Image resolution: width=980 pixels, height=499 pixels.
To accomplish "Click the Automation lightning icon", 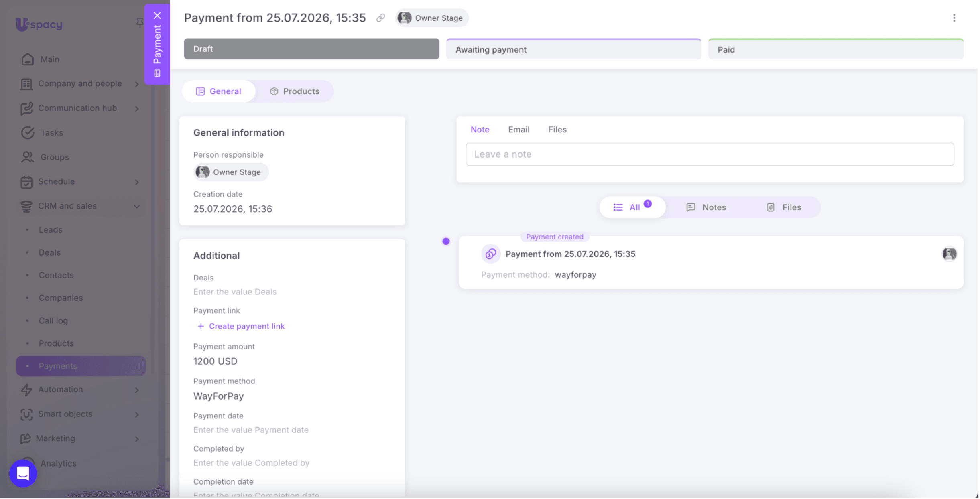I will (x=26, y=390).
